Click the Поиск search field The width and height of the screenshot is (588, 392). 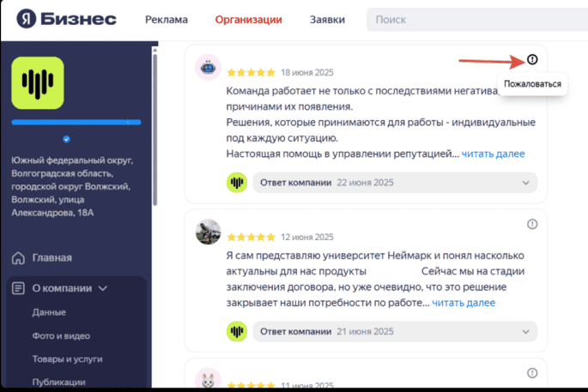(477, 20)
